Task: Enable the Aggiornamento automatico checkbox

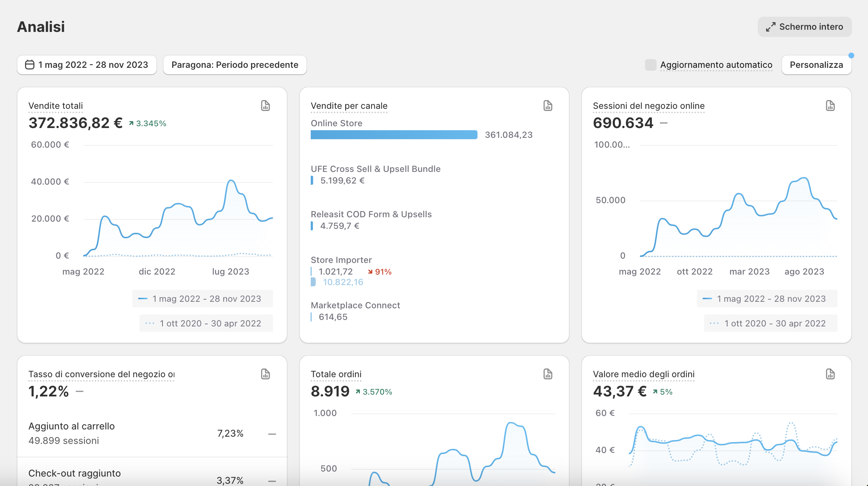Action: coord(650,65)
